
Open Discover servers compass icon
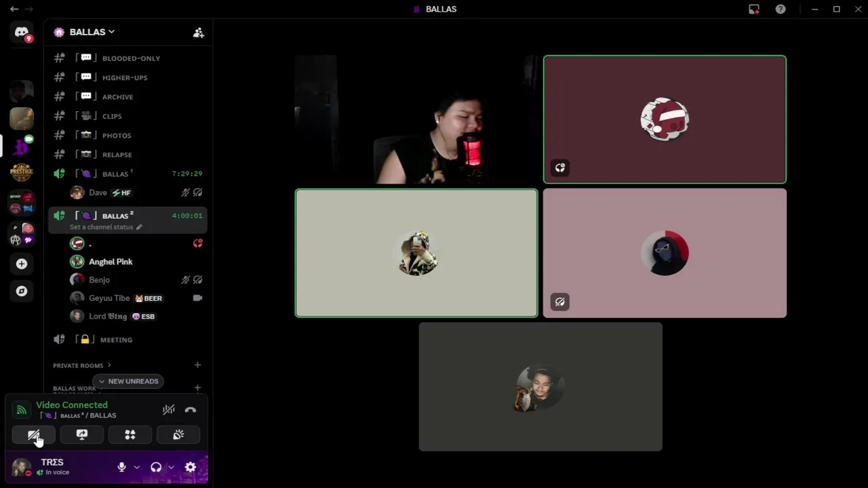click(22, 291)
